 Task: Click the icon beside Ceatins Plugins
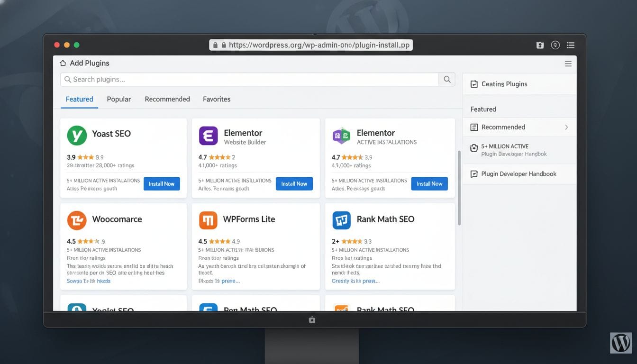[474, 84]
